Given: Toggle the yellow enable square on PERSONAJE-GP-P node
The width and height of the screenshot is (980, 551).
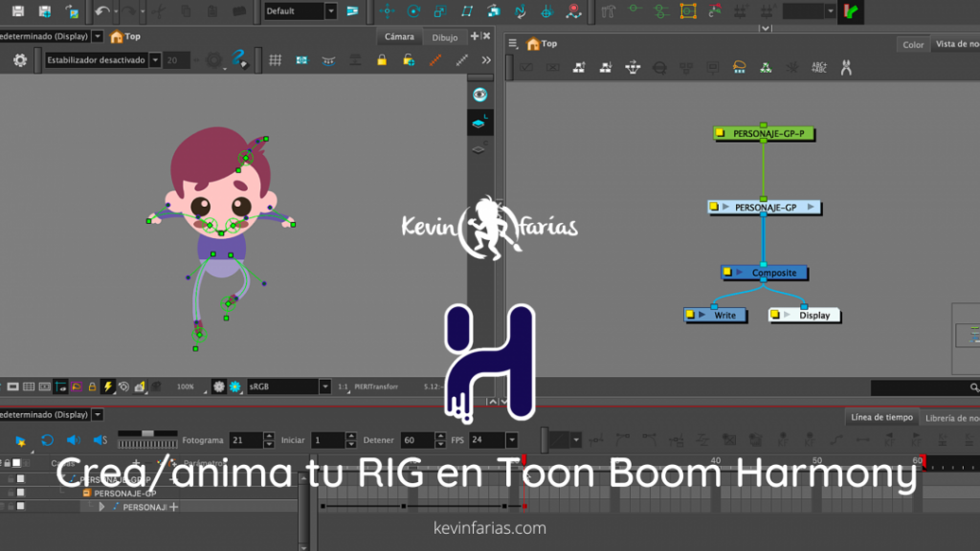Looking at the screenshot, I should point(720,133).
